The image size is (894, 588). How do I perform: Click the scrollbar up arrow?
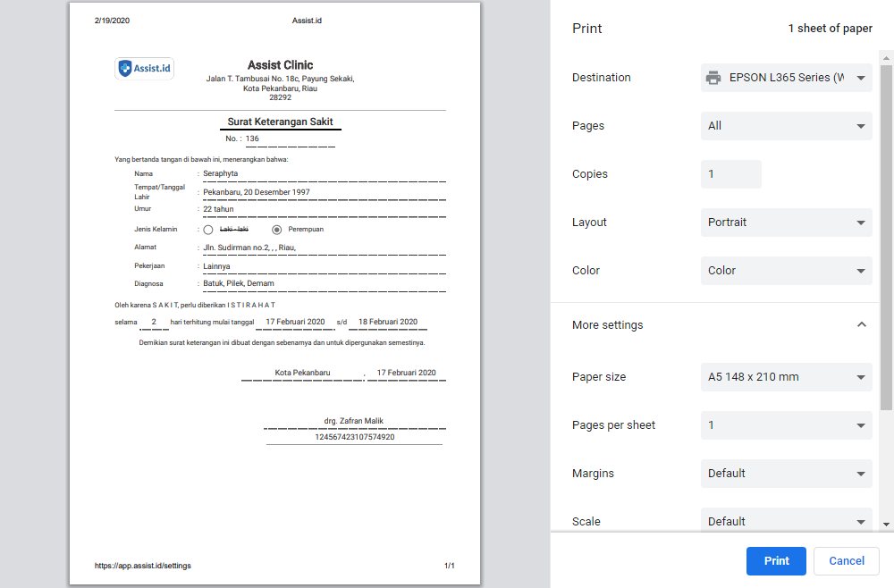pos(885,58)
